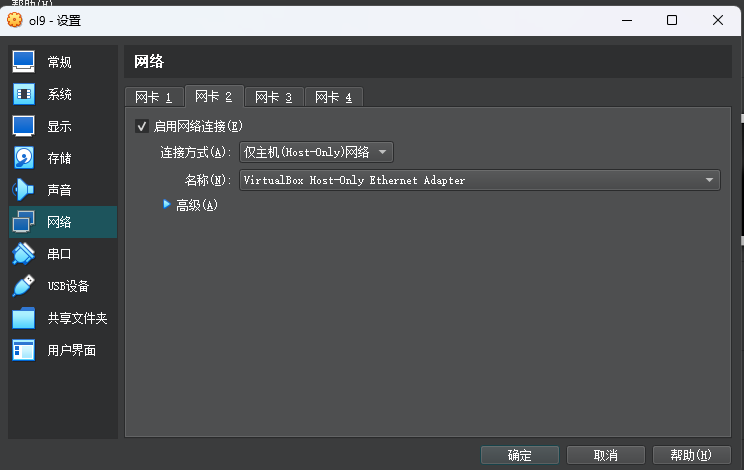
Task: Select the 系统 (System) chip icon
Action: (23, 94)
